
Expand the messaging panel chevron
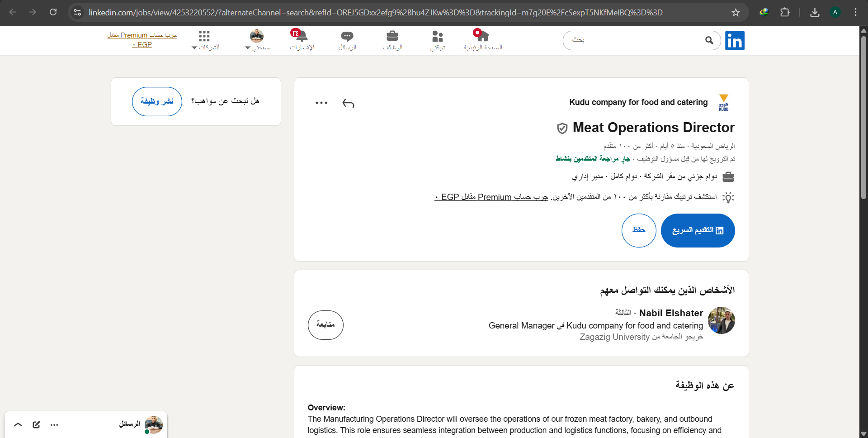(x=18, y=424)
